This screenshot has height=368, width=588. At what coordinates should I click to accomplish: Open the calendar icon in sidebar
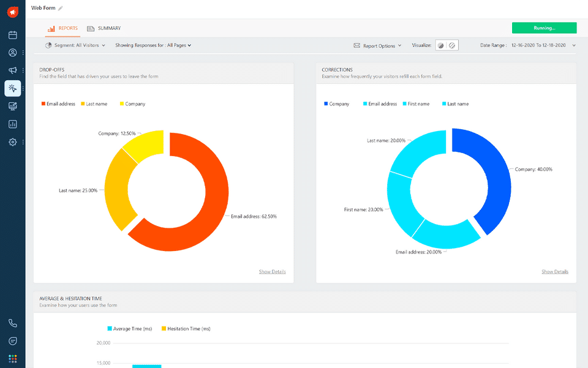tap(13, 35)
